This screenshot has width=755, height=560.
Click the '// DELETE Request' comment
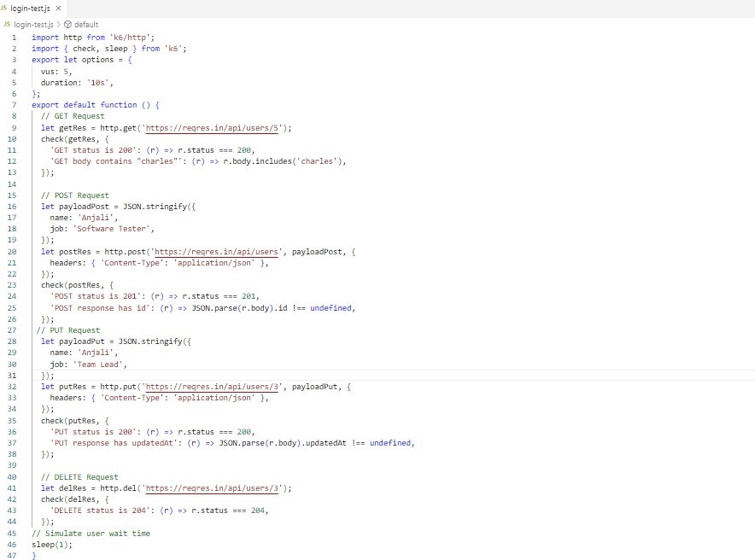79,477
